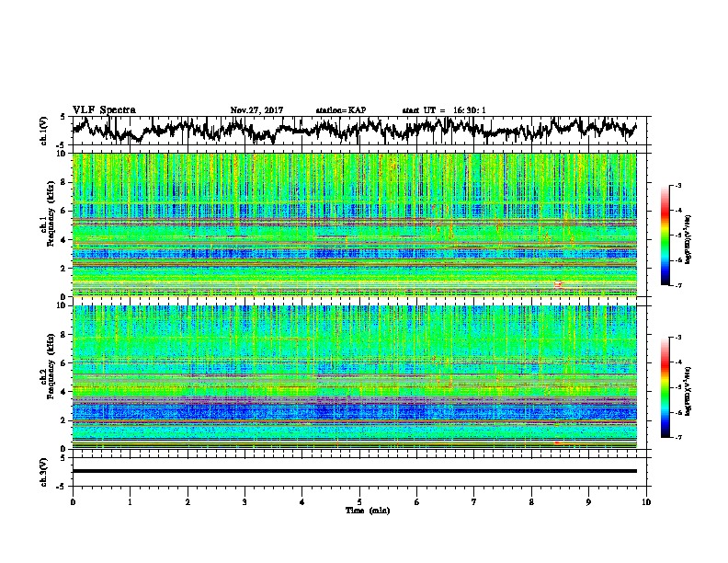Image resolution: width=728 pixels, height=563 pixels.
Task: Click the red-white burst in the ch.1 spectrogram
Action: [x=559, y=284]
